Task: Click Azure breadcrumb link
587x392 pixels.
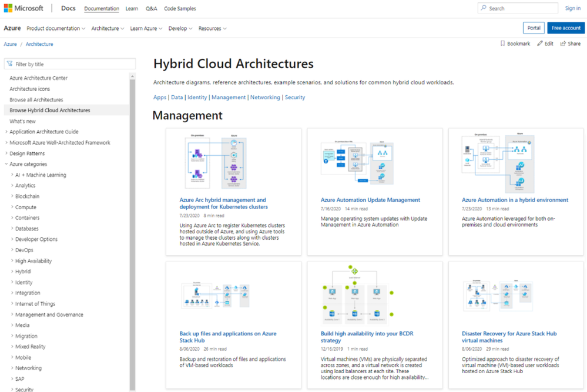Action: tap(10, 44)
